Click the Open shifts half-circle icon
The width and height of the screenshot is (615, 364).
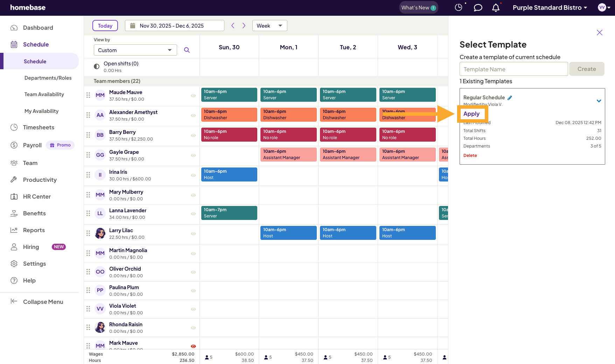(97, 66)
